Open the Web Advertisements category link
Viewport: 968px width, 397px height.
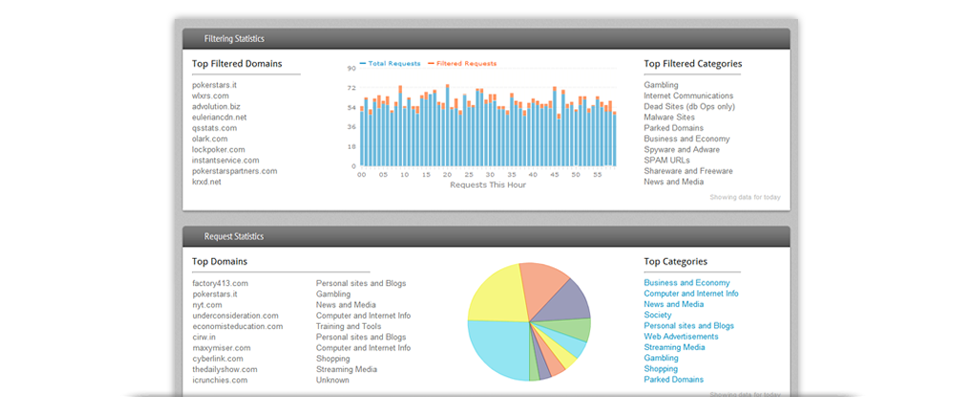tap(681, 336)
